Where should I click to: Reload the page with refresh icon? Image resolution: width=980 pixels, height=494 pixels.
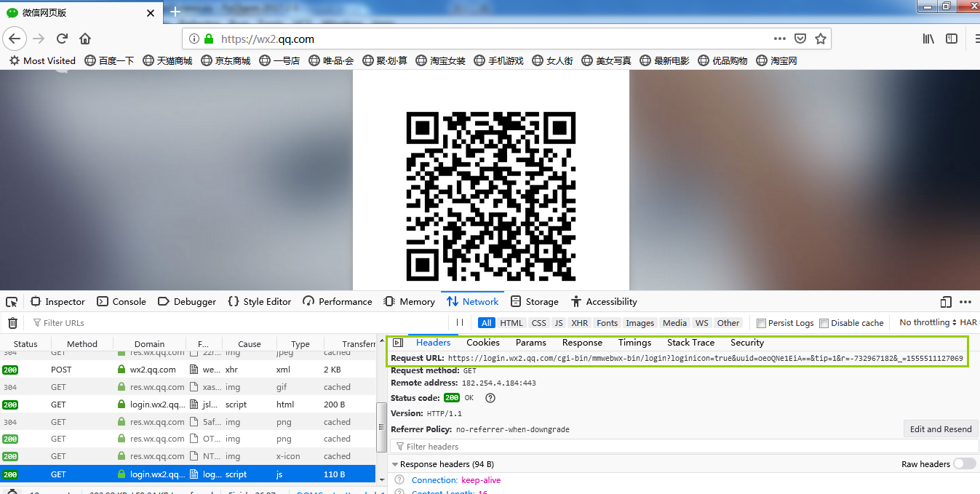[x=63, y=39]
